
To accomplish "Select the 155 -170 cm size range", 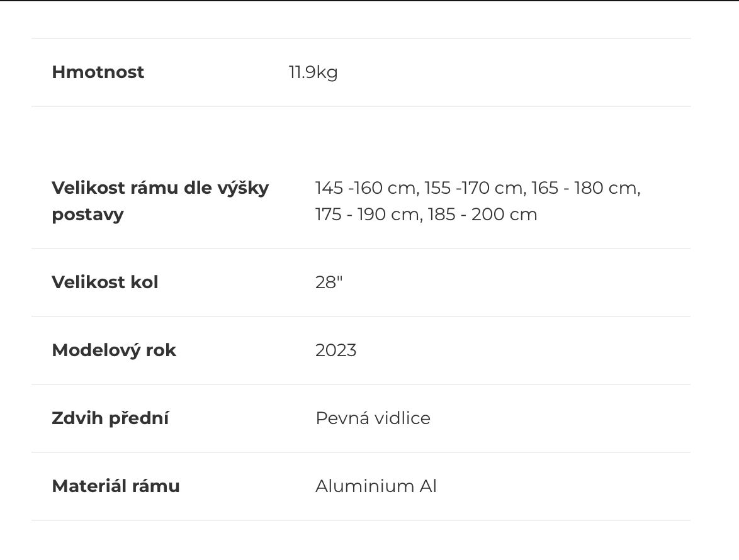I will pyautogui.click(x=475, y=188).
